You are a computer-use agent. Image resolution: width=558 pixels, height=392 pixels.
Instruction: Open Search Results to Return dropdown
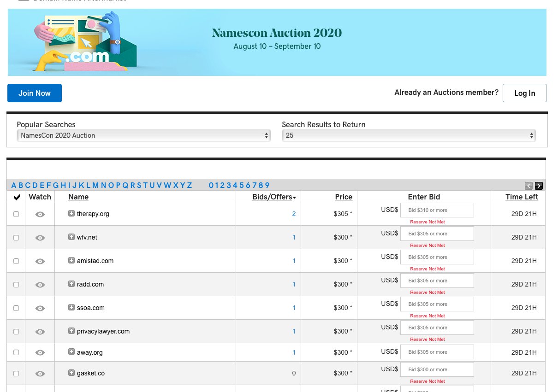(x=409, y=135)
